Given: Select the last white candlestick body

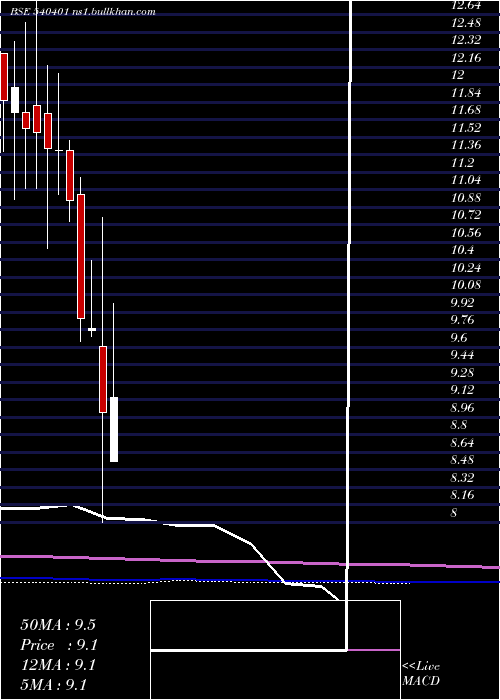Looking at the screenshot, I should [114, 429].
